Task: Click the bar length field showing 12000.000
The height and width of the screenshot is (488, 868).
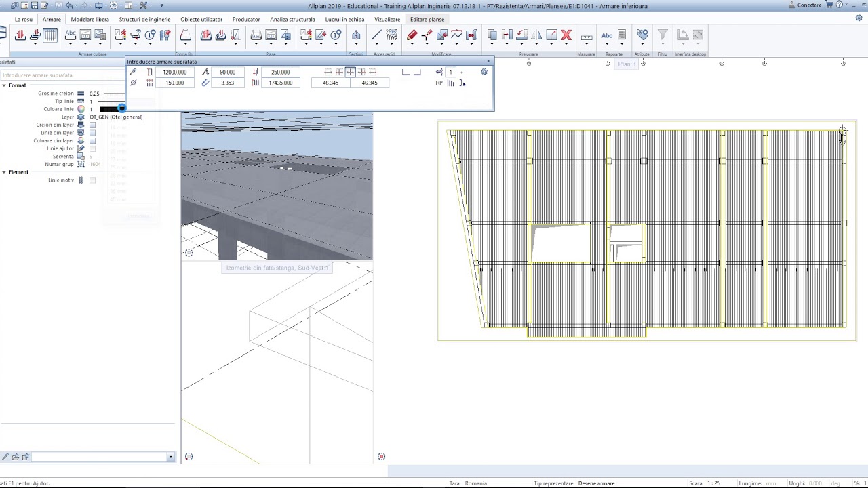Action: point(174,72)
